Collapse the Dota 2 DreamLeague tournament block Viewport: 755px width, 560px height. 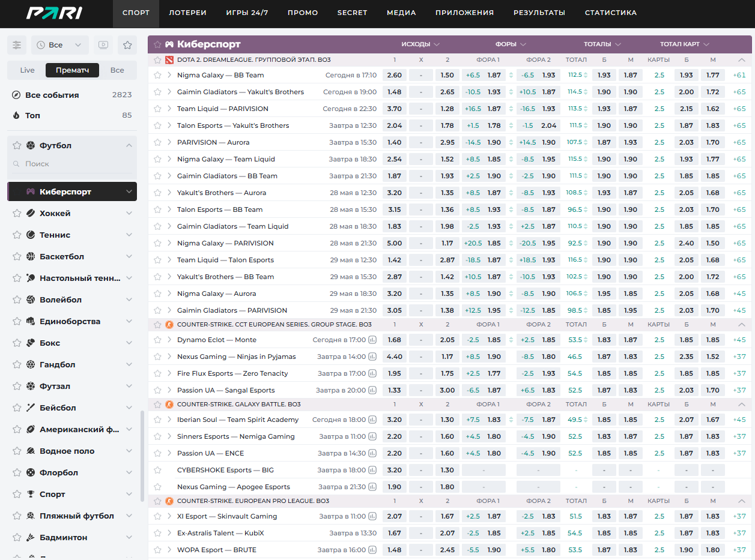741,60
